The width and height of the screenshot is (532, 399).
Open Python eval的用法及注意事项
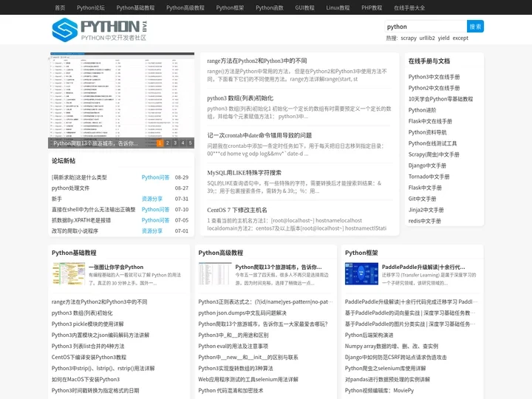tap(233, 346)
